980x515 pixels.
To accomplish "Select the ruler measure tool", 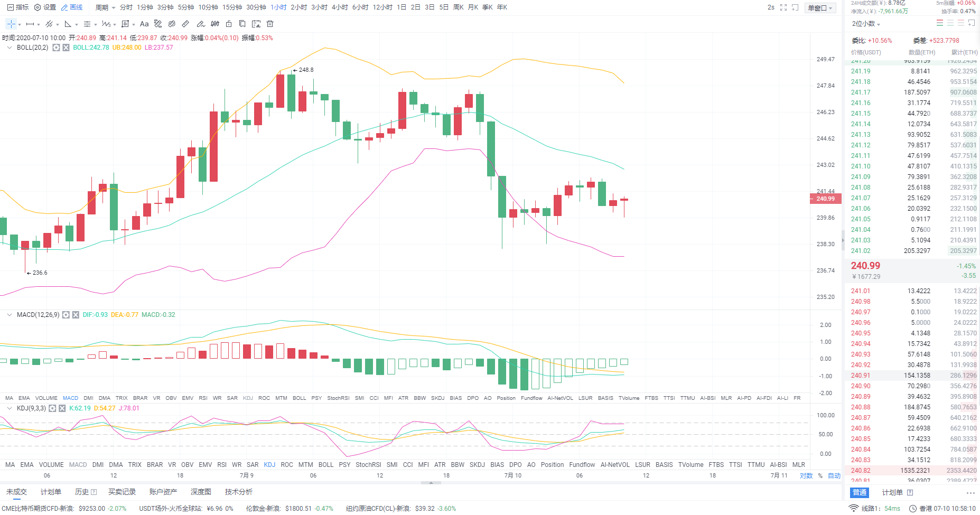I will coord(185,24).
